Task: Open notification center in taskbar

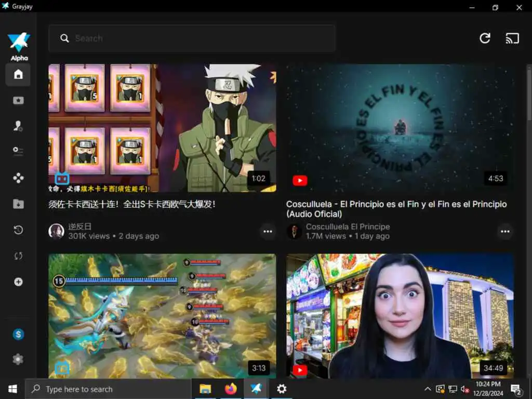Action: coord(516,389)
